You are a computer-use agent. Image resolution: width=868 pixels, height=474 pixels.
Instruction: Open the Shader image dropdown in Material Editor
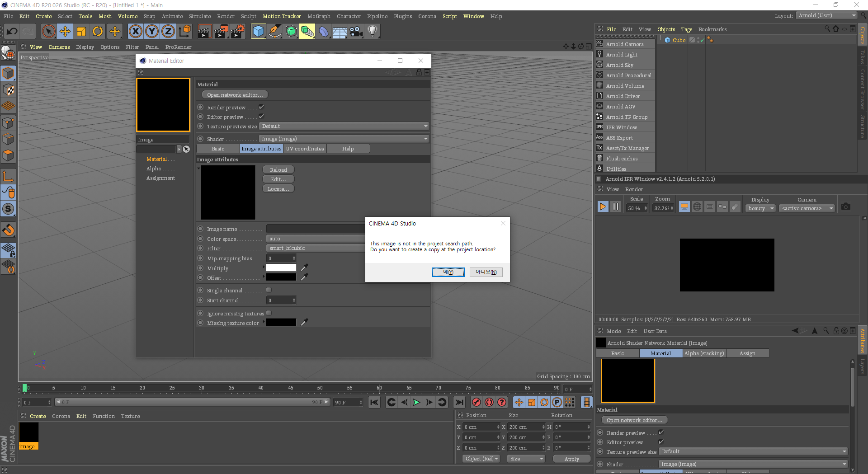[344, 139]
